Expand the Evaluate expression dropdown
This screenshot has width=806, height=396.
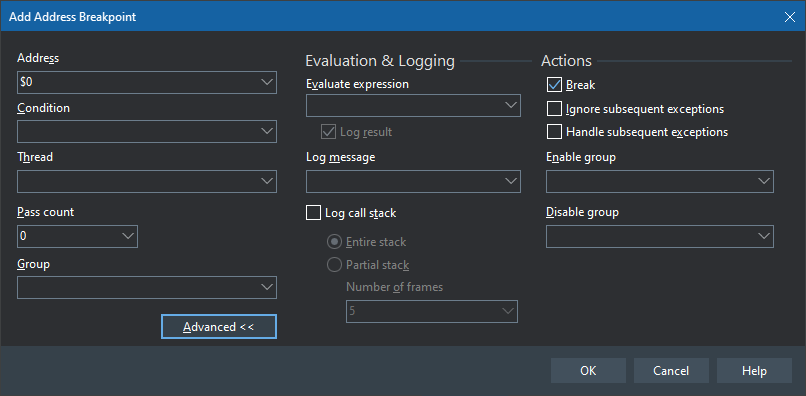point(510,105)
